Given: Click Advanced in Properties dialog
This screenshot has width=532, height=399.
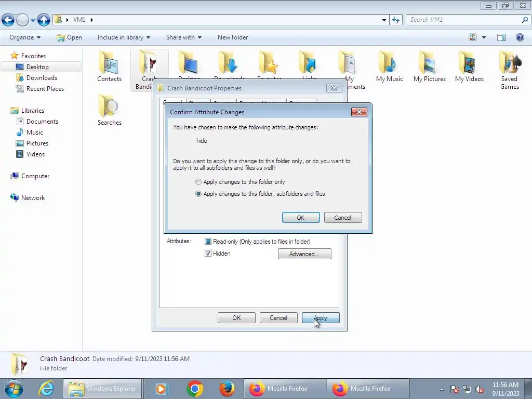Looking at the screenshot, I should pos(304,254).
